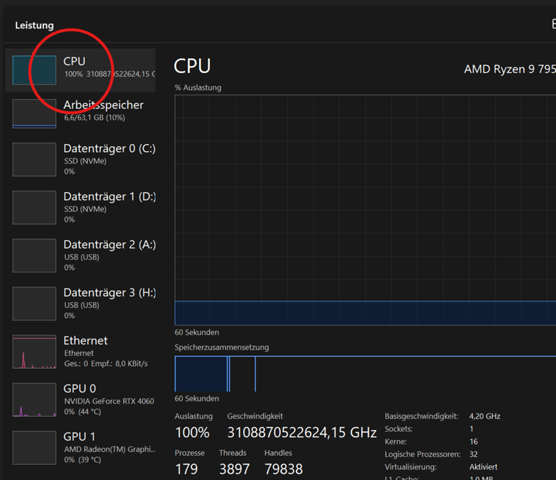Click the Leistung page heading
The image size is (556, 480).
34,26
